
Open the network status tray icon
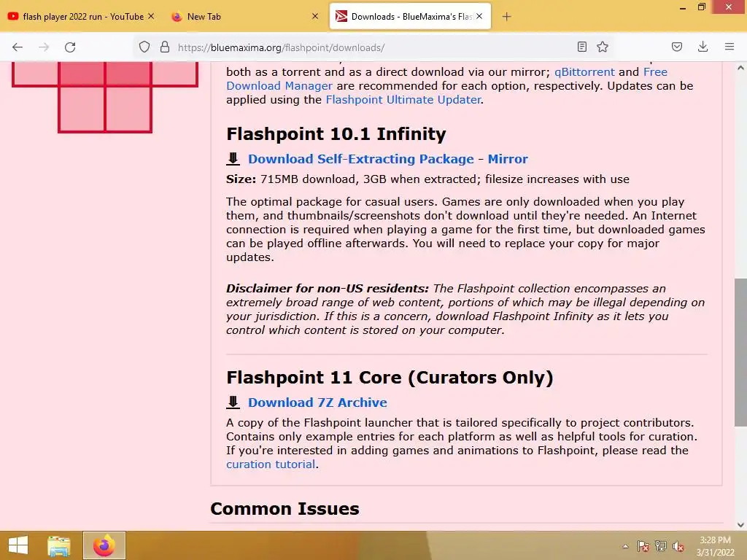pyautogui.click(x=661, y=546)
